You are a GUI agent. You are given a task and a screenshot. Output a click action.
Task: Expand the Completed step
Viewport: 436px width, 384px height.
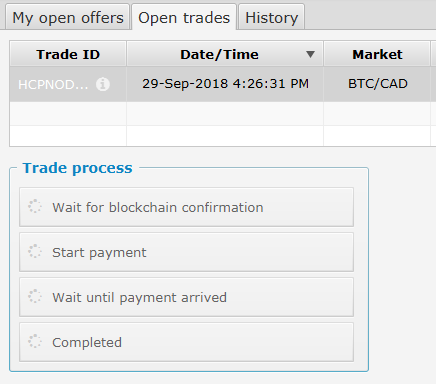point(186,342)
